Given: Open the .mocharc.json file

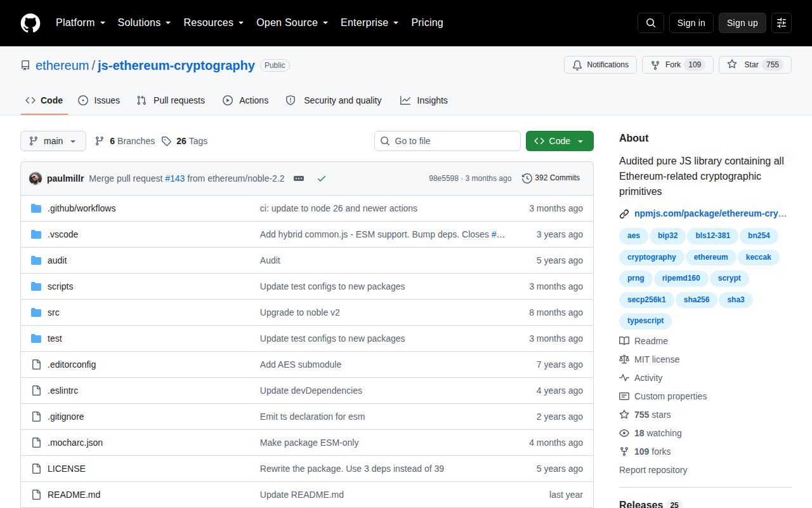Looking at the screenshot, I should pyautogui.click(x=75, y=443).
